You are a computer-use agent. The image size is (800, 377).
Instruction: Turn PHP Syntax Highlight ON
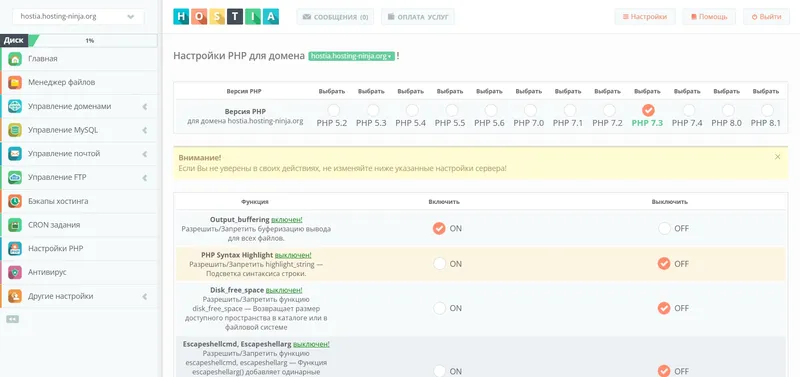tap(439, 264)
